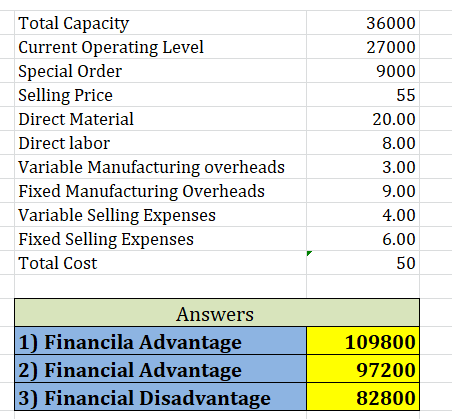Select the cell with value 36000
The width and height of the screenshot is (452, 419).
point(363,23)
